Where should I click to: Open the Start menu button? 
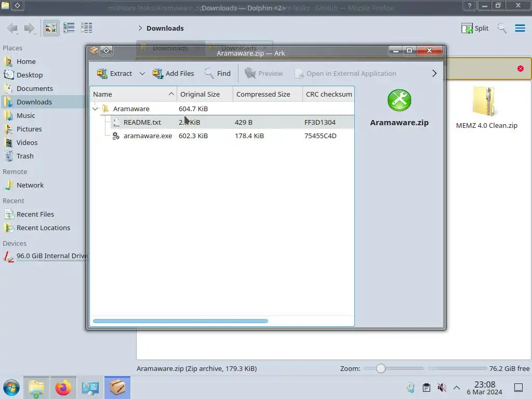[x=11, y=388]
